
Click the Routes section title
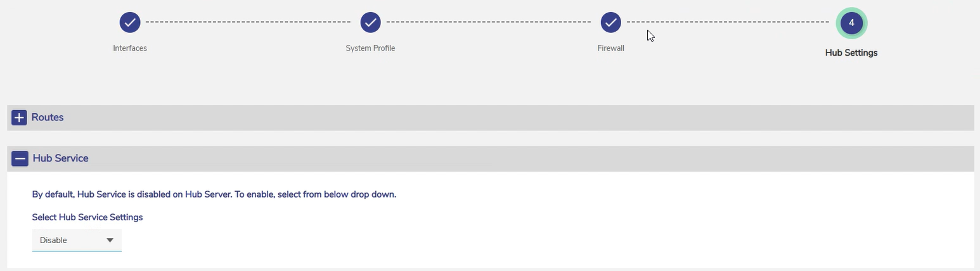click(48, 118)
